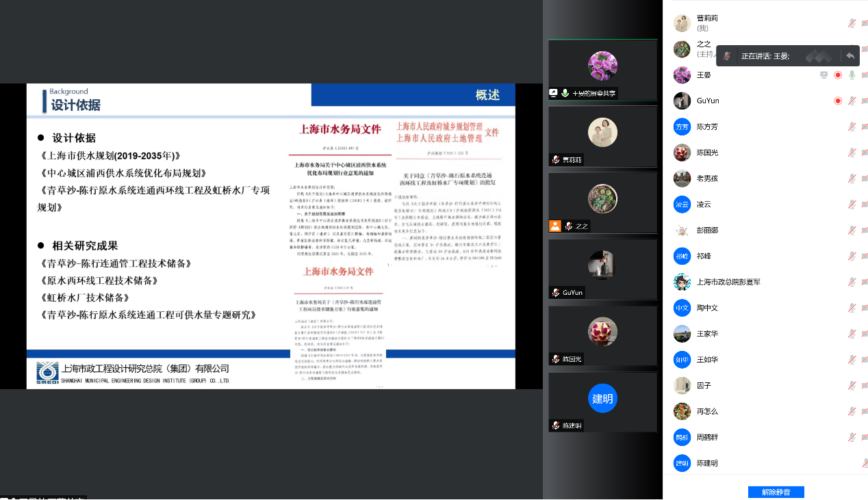Image resolution: width=868 pixels, height=500 pixels.
Task: Click red recording icon beside GuYun
Action: pos(838,101)
